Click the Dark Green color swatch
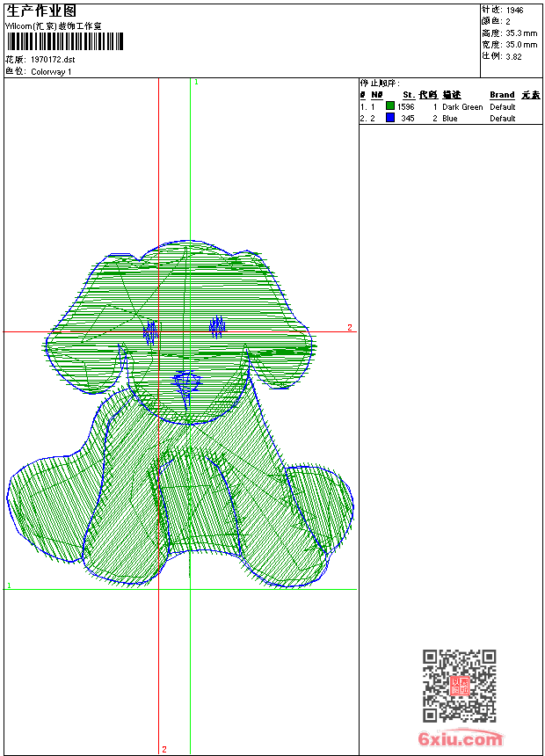Screen dimensions: 545x756 point(390,106)
